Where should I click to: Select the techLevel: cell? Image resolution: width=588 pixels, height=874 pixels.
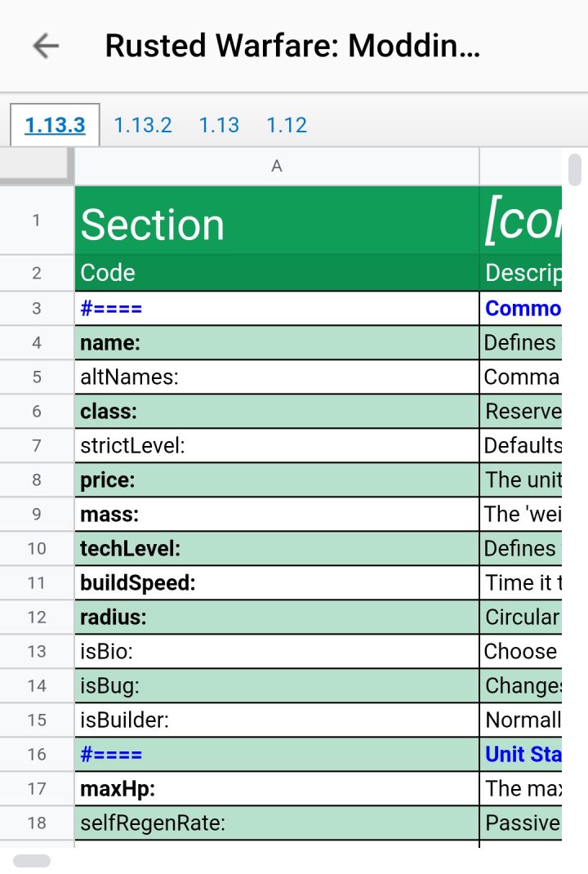tap(277, 548)
